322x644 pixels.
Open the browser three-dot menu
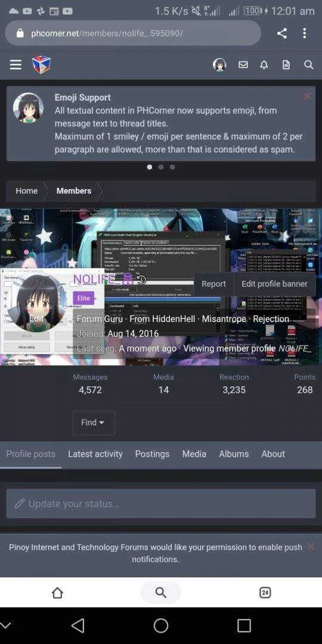tap(304, 33)
